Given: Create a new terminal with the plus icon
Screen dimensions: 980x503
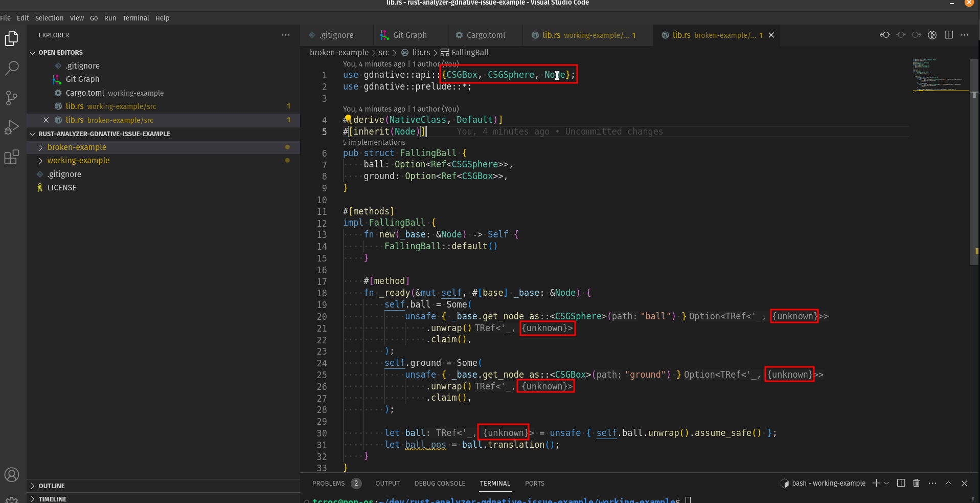Looking at the screenshot, I should pyautogui.click(x=875, y=483).
